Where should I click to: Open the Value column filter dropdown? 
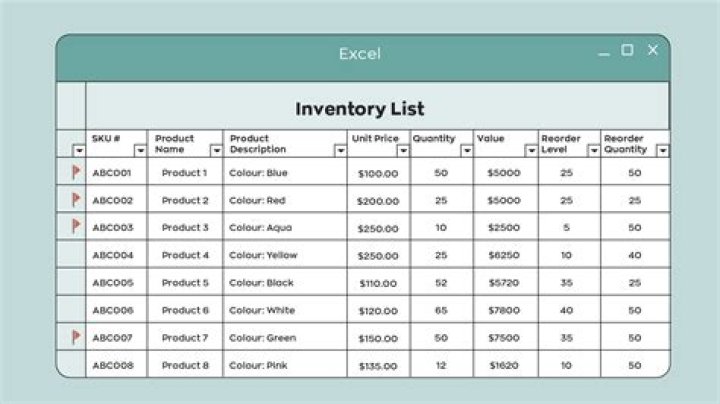531,150
